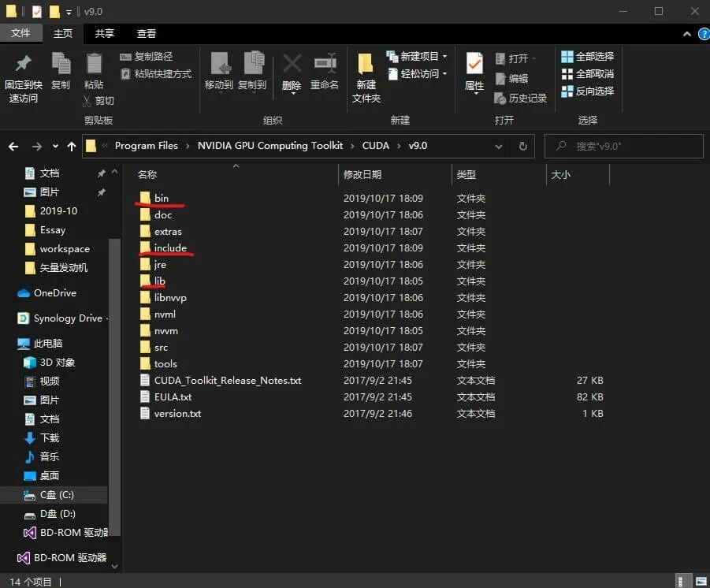Switch to the 查看 (View) tab
The height and width of the screenshot is (588, 710).
click(147, 33)
